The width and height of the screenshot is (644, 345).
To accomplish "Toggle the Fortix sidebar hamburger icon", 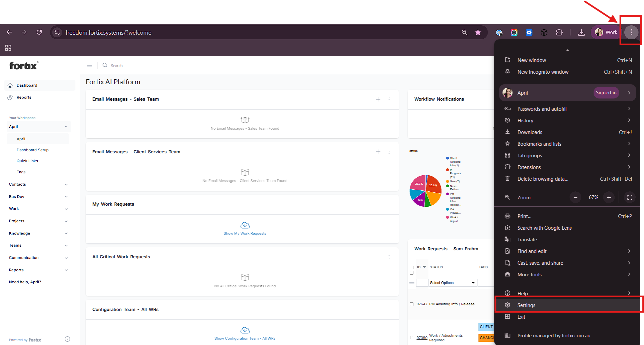I will pyautogui.click(x=89, y=65).
